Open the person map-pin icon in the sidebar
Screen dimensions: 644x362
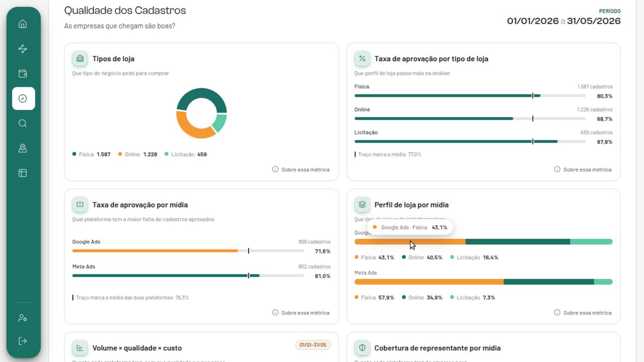pyautogui.click(x=23, y=148)
